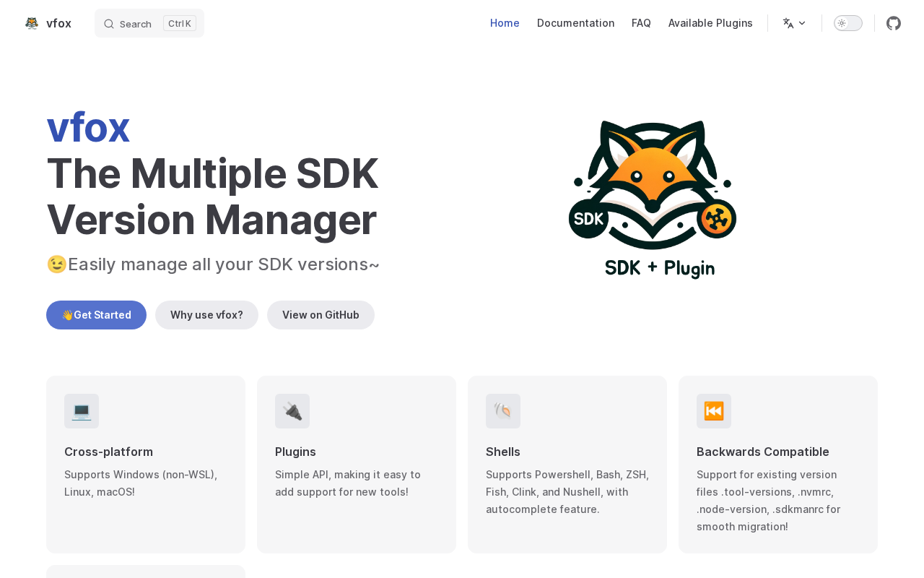
Task: Click the vfox site title text
Action: [x=58, y=23]
